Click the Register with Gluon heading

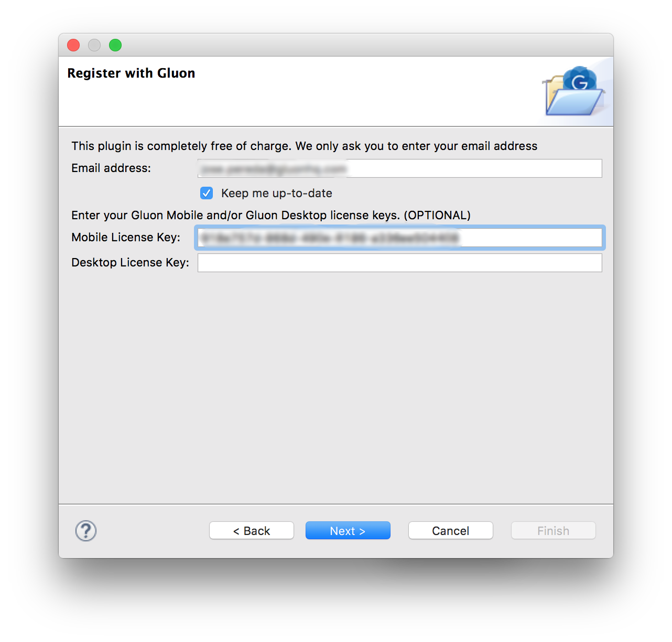coord(131,73)
